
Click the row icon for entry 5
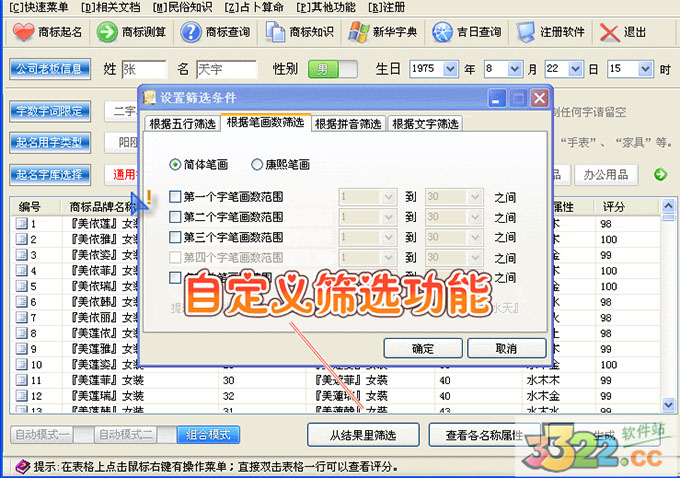point(21,286)
